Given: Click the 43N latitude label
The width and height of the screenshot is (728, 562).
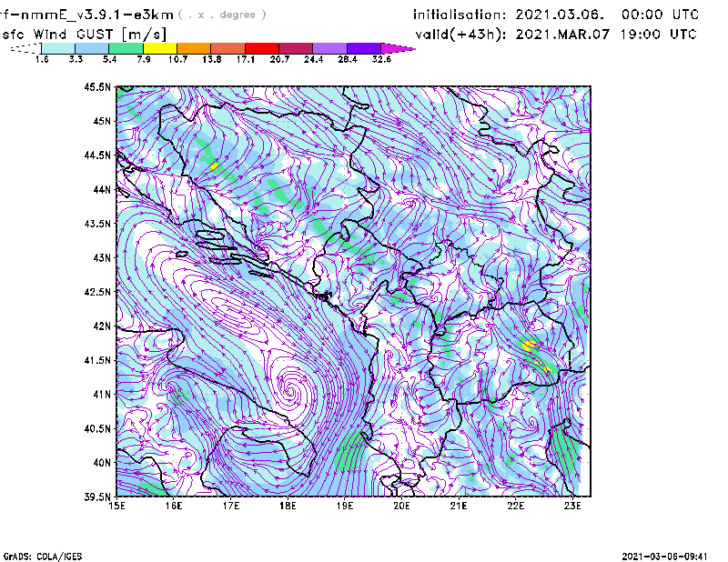Looking at the screenshot, I should 102,257.
